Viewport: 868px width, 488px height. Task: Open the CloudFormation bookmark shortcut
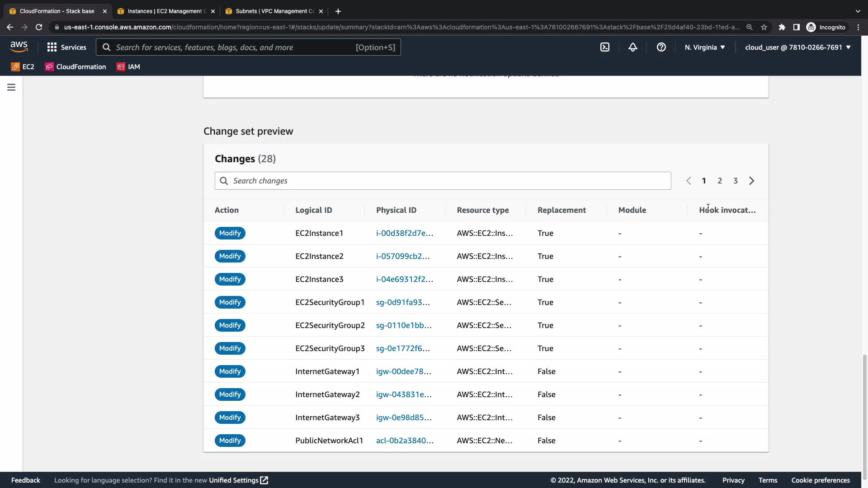(x=75, y=67)
